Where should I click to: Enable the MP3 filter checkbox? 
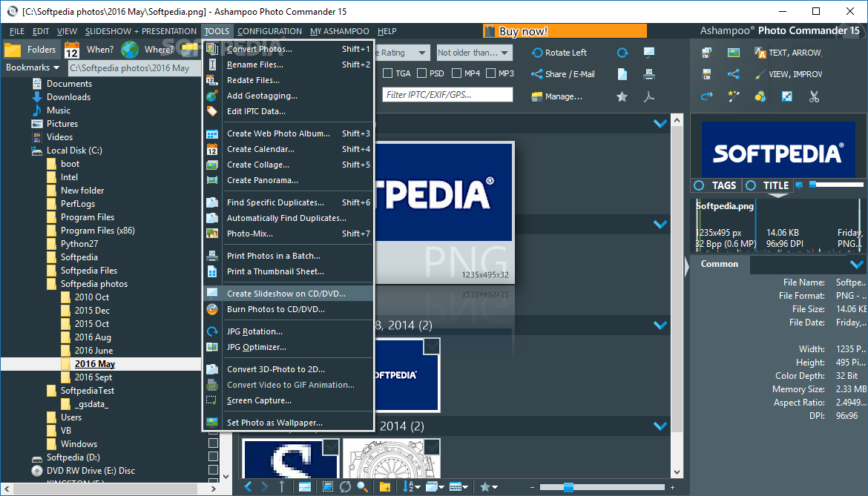tap(490, 73)
